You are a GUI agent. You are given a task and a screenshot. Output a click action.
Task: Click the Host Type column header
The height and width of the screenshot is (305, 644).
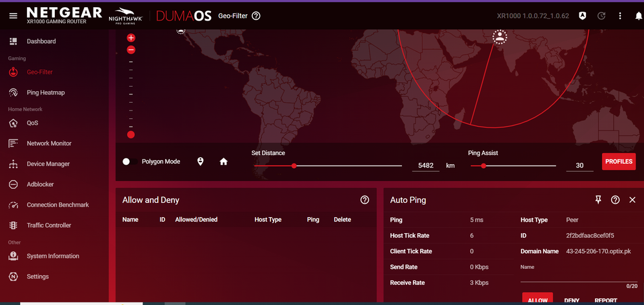coord(268,220)
